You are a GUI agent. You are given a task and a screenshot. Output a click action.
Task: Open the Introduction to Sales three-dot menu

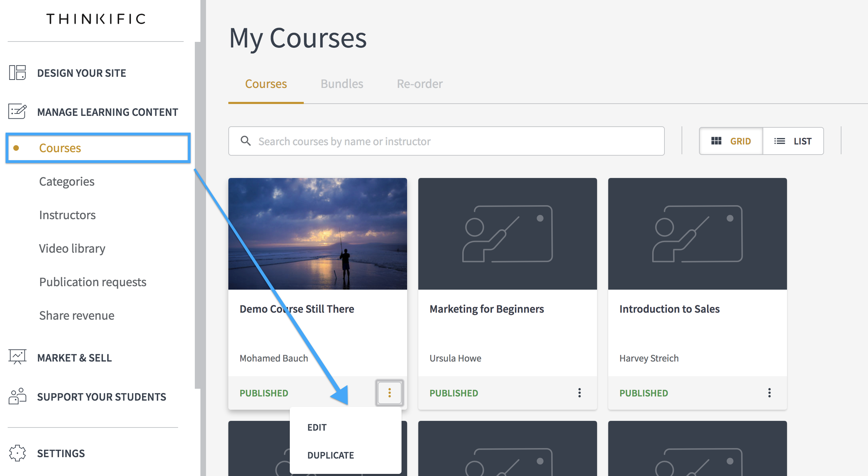tap(770, 393)
